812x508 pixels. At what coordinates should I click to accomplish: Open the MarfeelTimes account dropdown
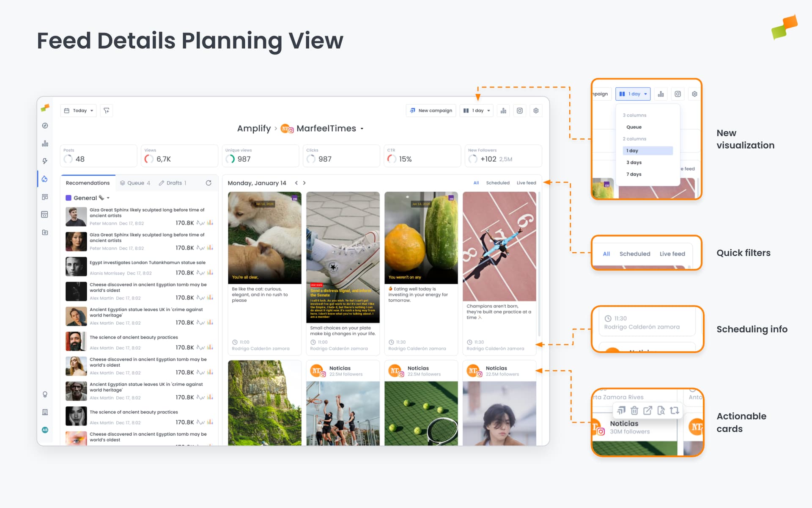coord(362,129)
